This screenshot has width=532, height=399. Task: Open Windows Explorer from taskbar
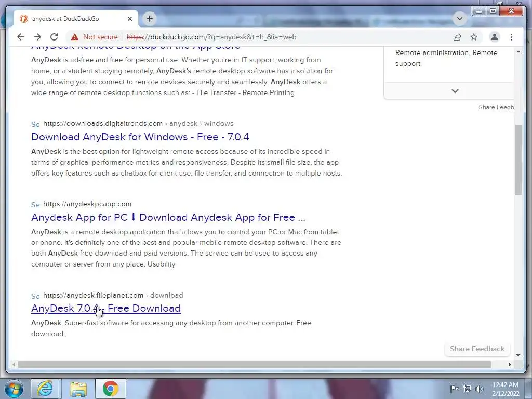point(78,389)
